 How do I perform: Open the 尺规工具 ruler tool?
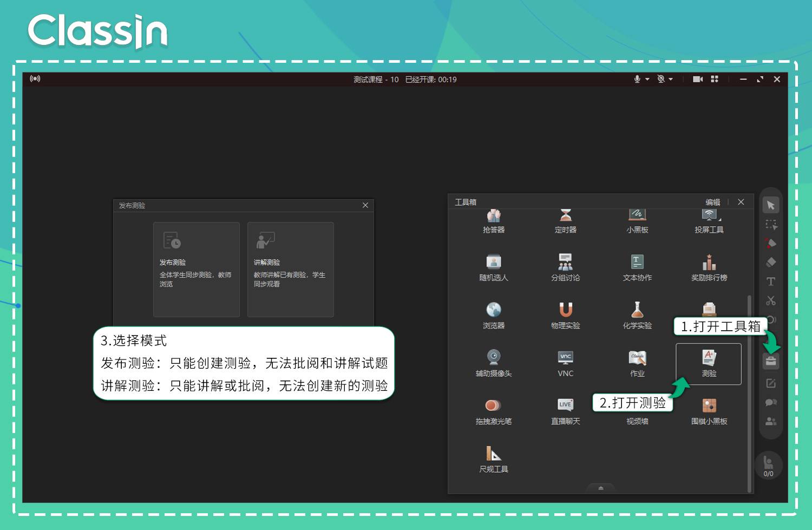pos(494,459)
